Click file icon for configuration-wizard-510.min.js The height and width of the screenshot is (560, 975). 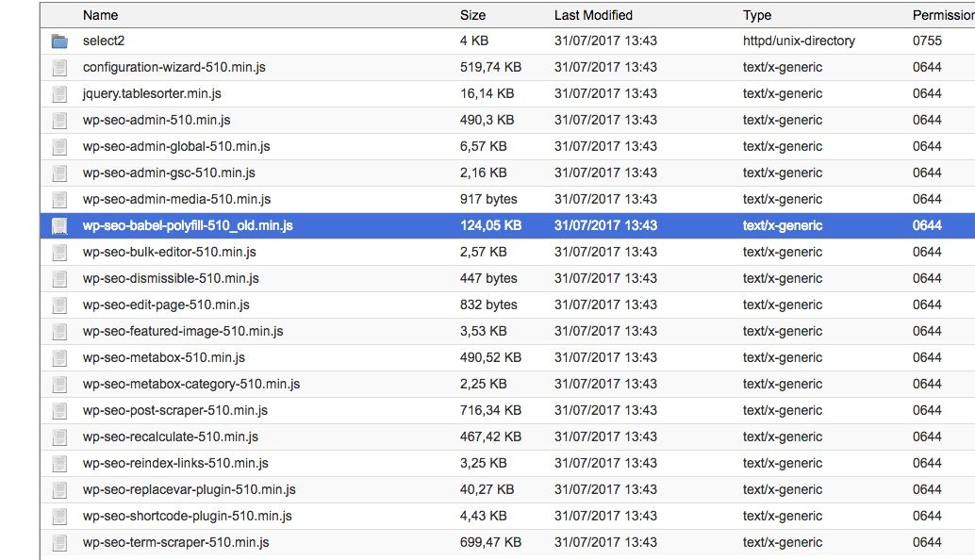click(x=59, y=67)
